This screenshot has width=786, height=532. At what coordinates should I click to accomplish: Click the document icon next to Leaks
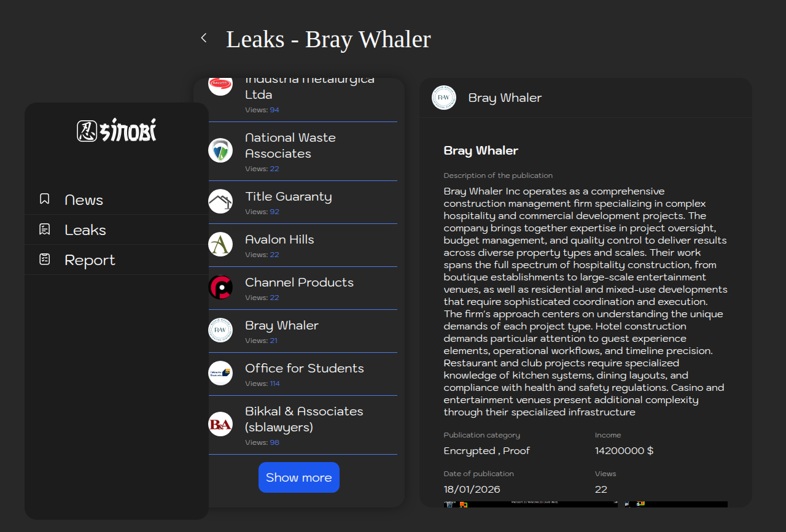[x=44, y=229]
